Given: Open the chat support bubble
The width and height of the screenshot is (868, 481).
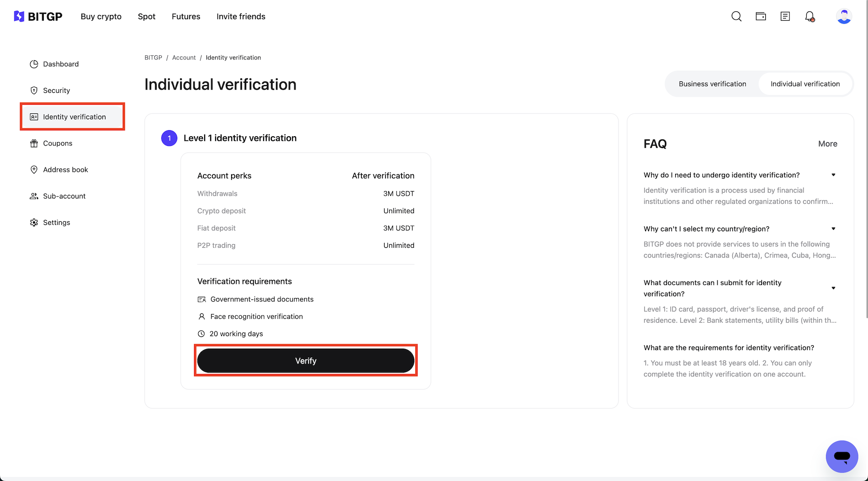Looking at the screenshot, I should pos(842,456).
